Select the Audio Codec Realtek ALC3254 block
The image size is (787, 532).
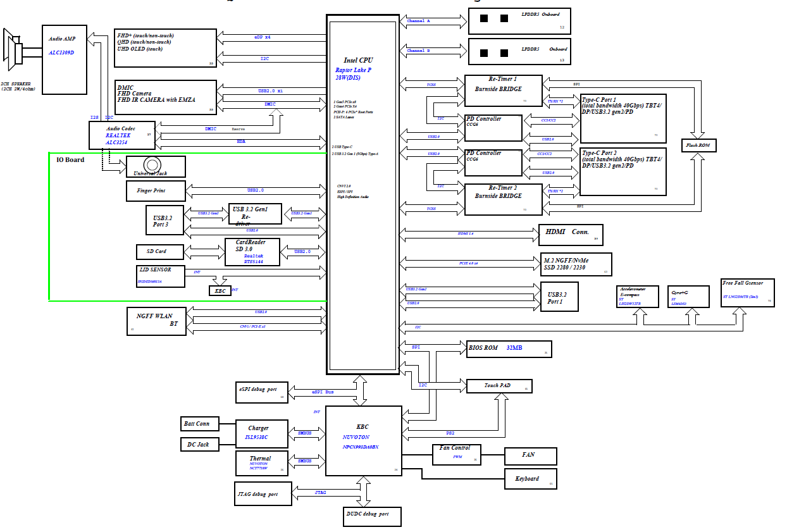pyautogui.click(x=121, y=135)
